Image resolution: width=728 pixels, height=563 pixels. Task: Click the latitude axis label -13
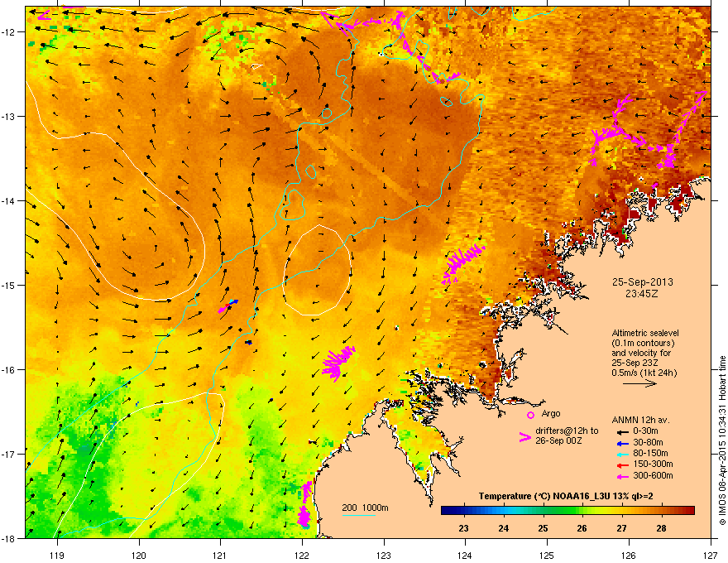8,116
